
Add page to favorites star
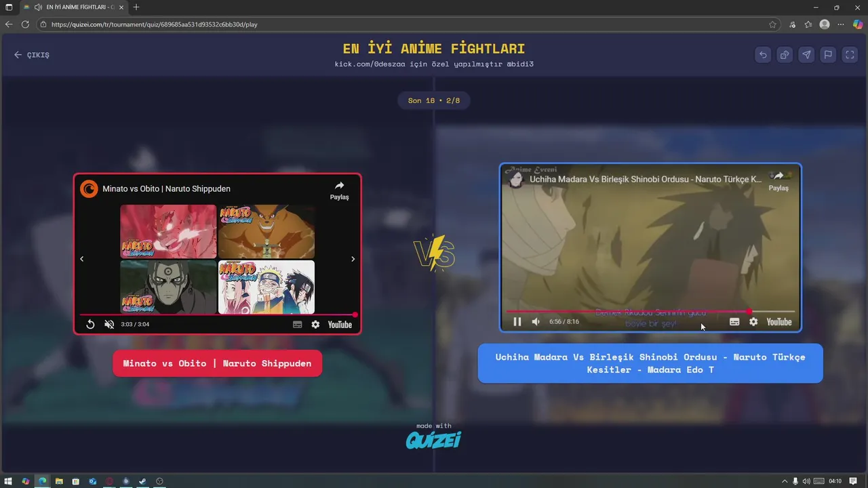(x=772, y=24)
